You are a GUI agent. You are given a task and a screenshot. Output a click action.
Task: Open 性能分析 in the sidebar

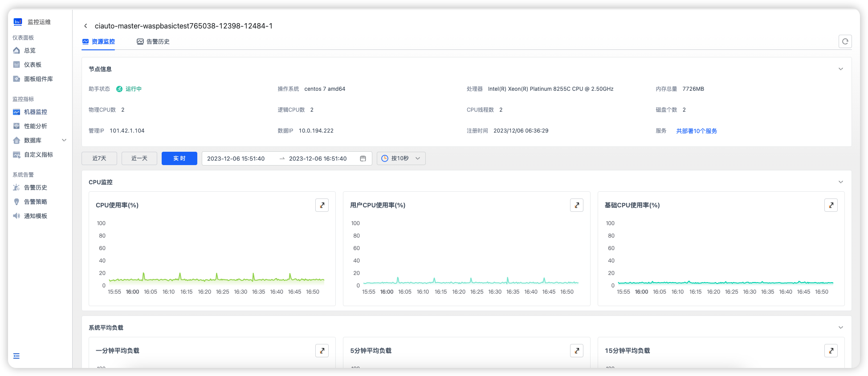pos(36,126)
